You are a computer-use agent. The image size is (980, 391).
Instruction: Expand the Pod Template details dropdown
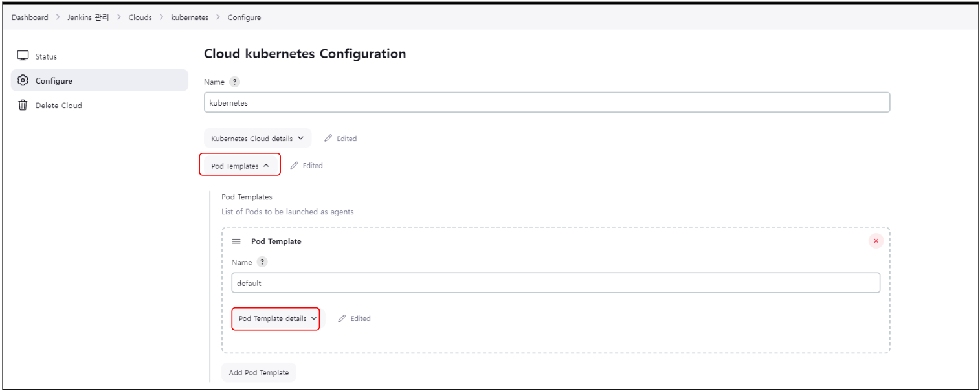tap(276, 318)
